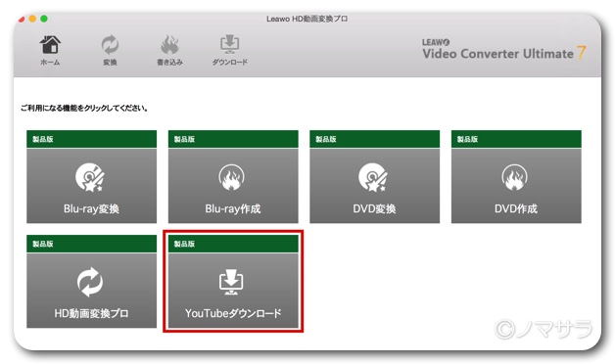Choose the DVD作成 tile label
This screenshot has width=615, height=364.
point(516,208)
